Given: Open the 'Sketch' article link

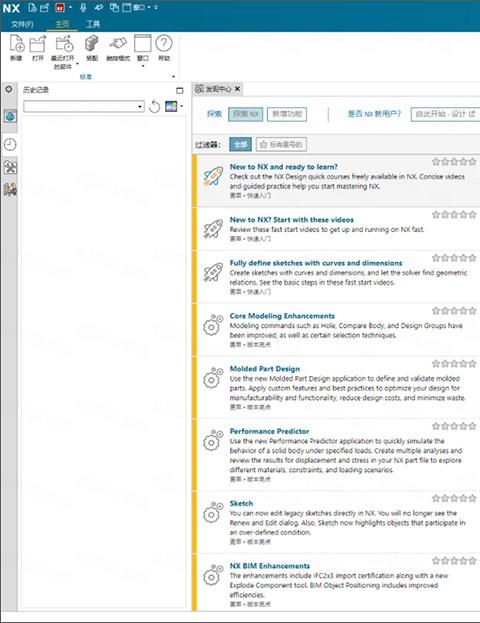Looking at the screenshot, I should coord(241,503).
